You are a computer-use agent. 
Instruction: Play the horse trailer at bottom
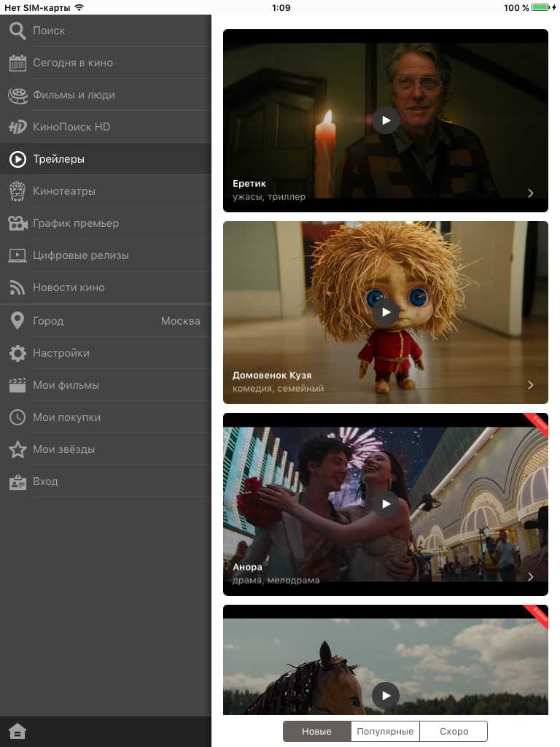[x=386, y=696]
